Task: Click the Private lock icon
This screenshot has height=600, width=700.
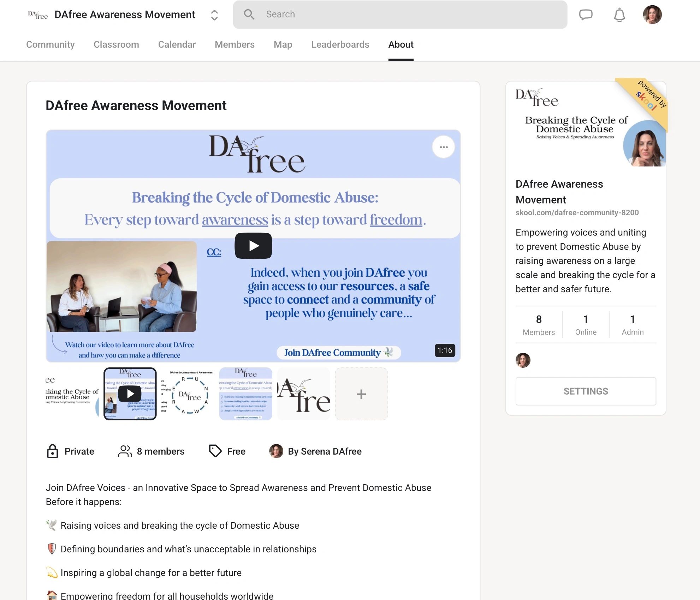Action: (52, 451)
